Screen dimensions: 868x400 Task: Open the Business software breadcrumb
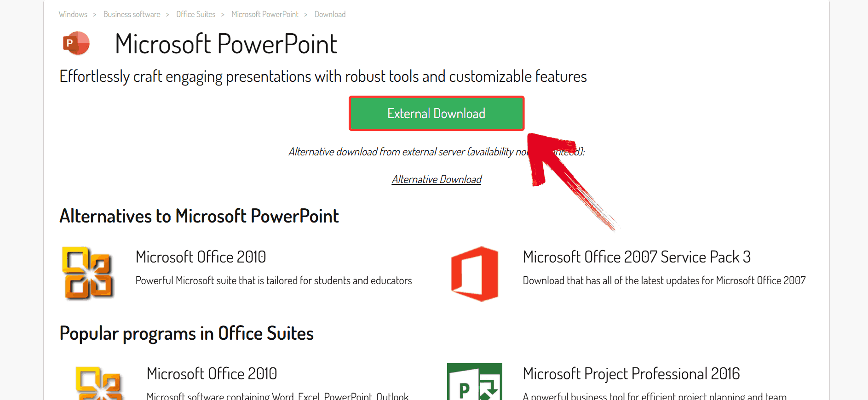(x=132, y=14)
